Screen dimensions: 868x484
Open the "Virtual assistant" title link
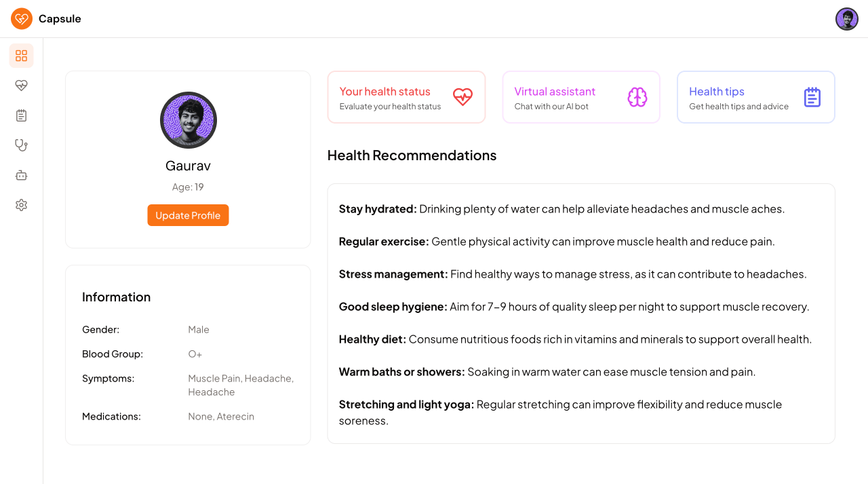click(554, 92)
